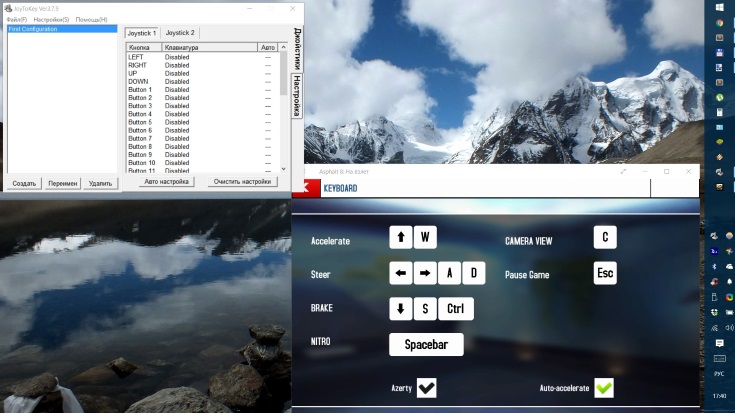Screen dimensions: 735x413
Task: Toggle the Azerty checkbox
Action: [426, 388]
